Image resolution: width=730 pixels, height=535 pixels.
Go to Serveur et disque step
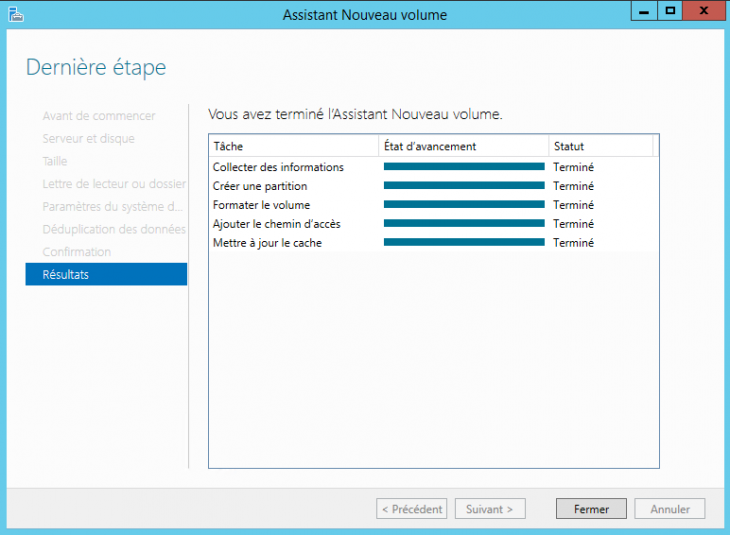coord(88,139)
